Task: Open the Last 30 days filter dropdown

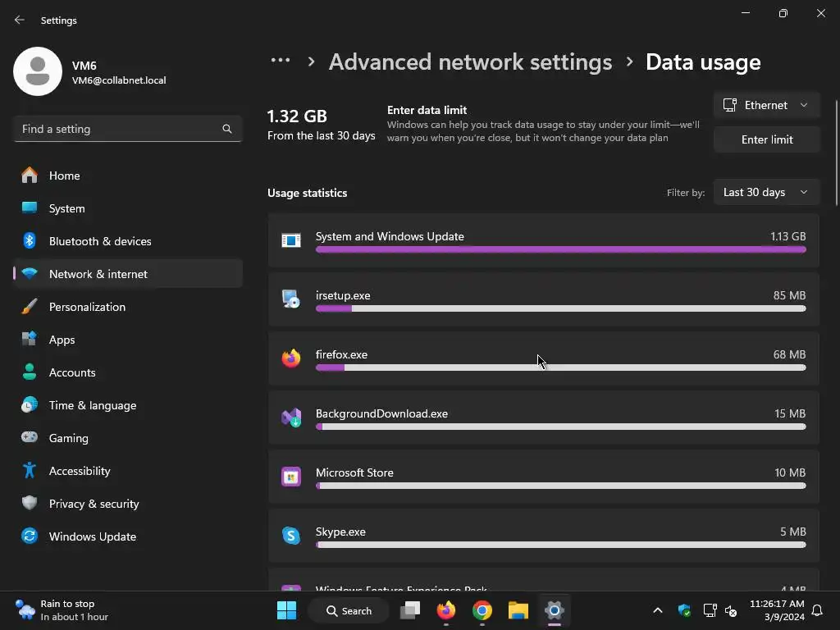Action: click(766, 192)
